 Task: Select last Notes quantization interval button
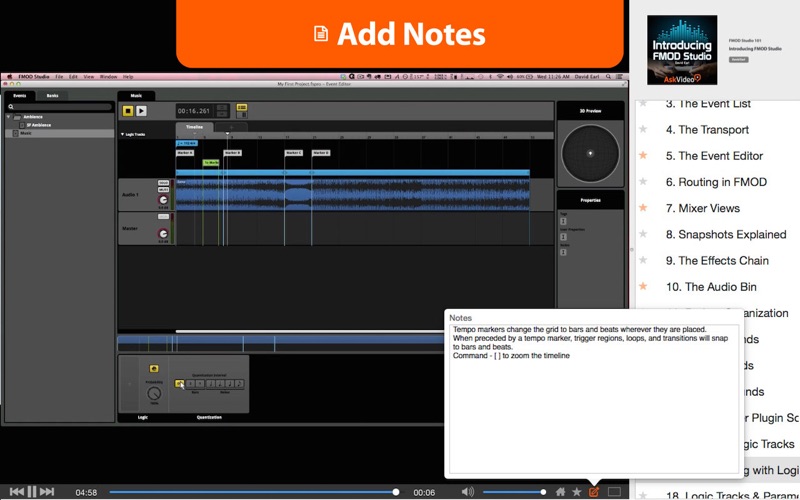239,384
